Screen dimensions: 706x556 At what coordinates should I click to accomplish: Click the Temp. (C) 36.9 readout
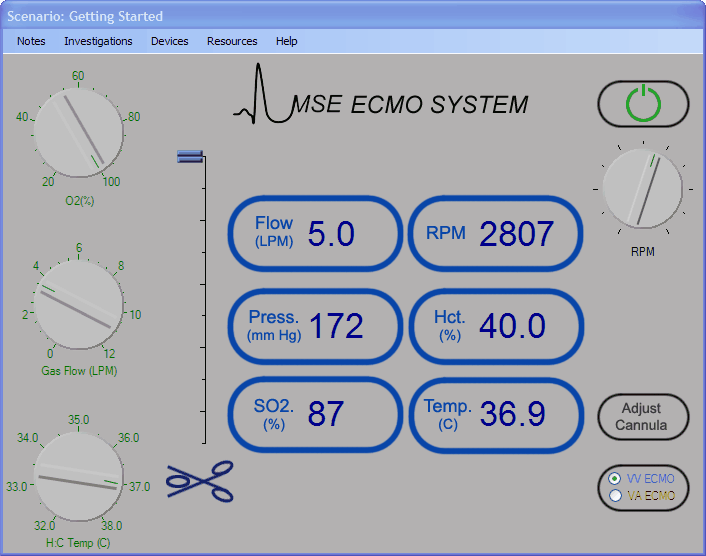pos(495,415)
